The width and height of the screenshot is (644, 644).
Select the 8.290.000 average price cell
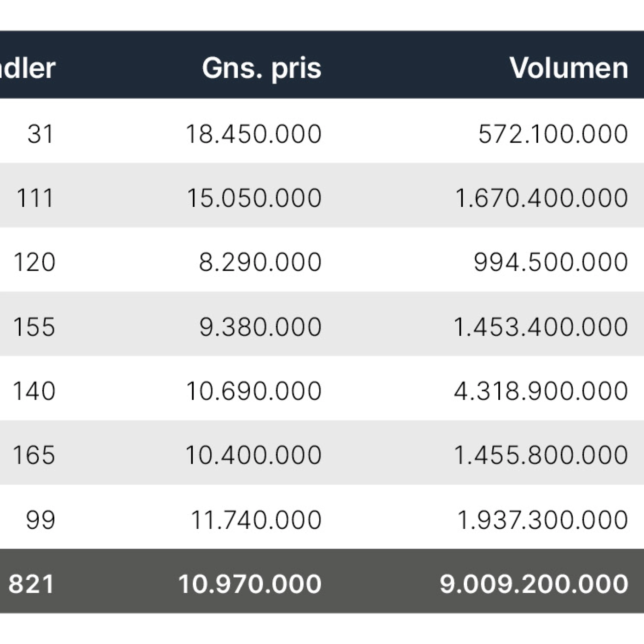pos(260,262)
